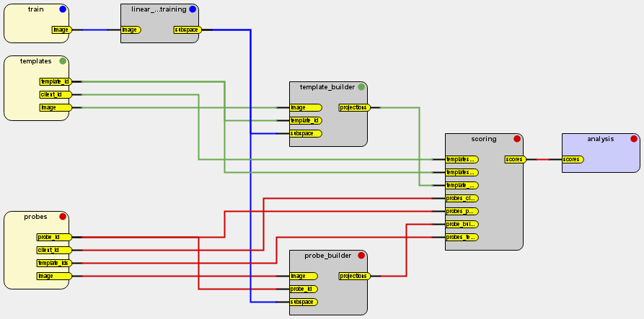Click the red dot on the scoring block
The image size is (644, 319).
coord(517,139)
